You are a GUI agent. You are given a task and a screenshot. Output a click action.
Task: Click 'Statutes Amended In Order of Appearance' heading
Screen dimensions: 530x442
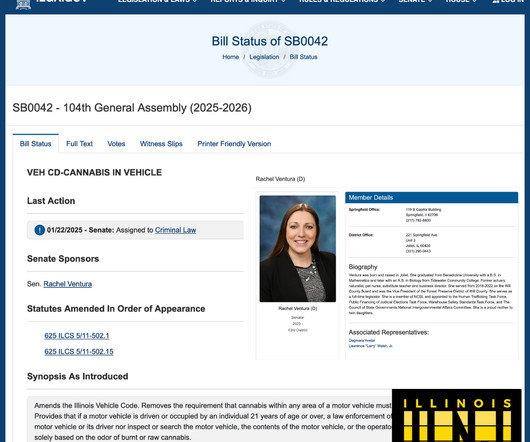click(x=116, y=309)
